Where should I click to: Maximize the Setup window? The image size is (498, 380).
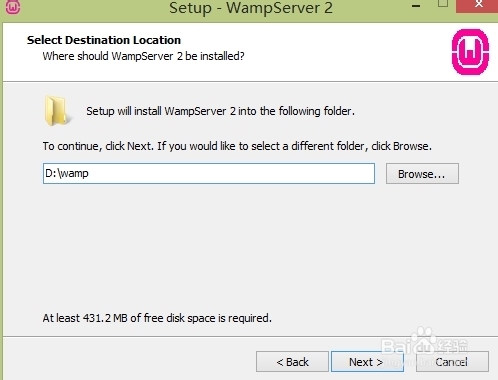pyautogui.click(x=443, y=4)
